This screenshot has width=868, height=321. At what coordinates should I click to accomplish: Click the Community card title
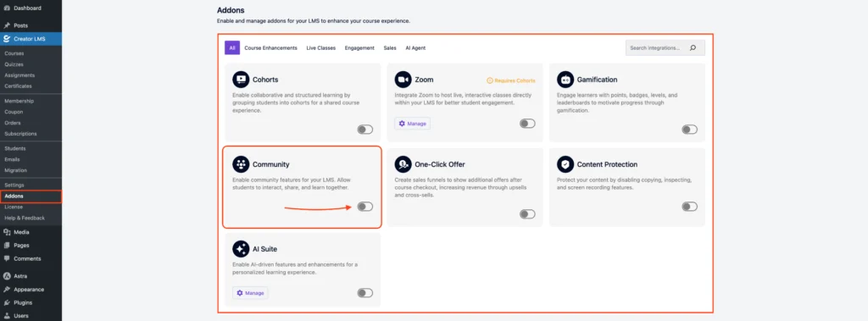click(x=270, y=164)
